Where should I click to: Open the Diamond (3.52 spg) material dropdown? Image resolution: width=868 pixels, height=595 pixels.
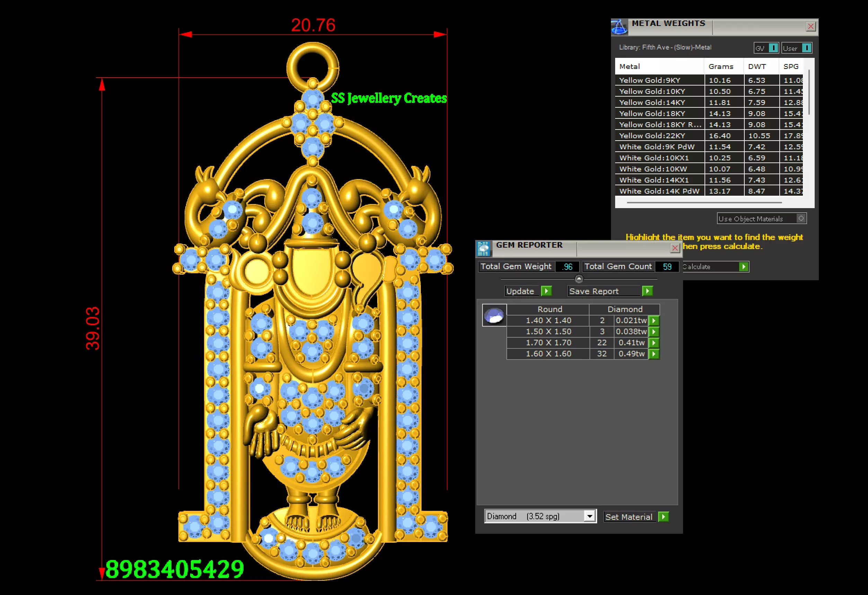(540, 516)
